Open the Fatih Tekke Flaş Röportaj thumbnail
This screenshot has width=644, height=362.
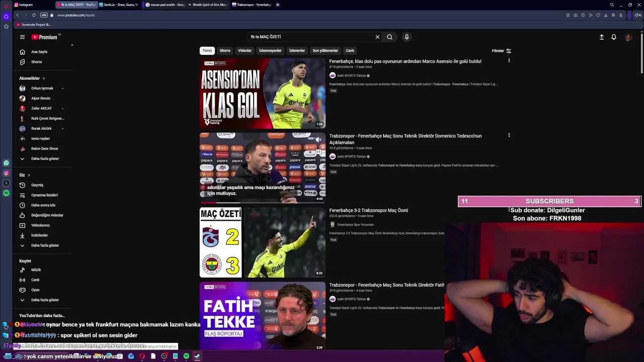click(x=263, y=316)
